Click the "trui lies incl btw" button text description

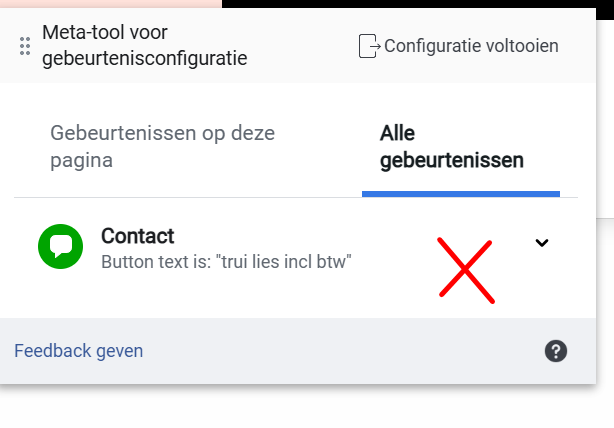coord(226,262)
